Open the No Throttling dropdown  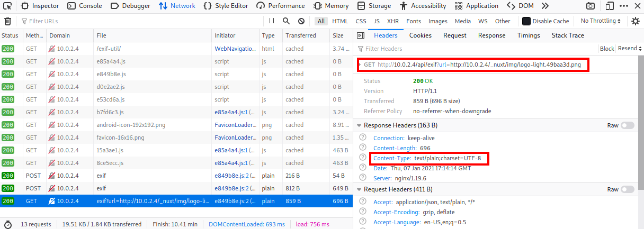(x=601, y=21)
